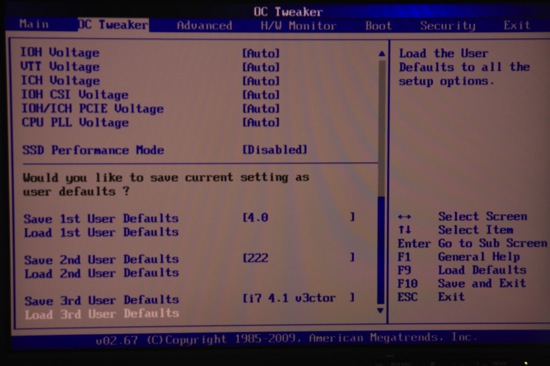Click the "Select Screen" help text
Image resolution: width=550 pixels, height=366 pixels.
pyautogui.click(x=482, y=217)
